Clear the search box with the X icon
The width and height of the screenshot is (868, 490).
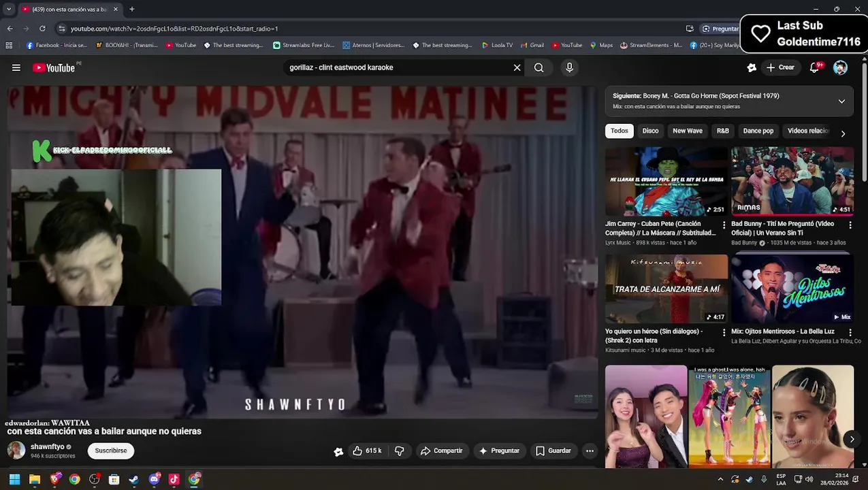point(517,67)
